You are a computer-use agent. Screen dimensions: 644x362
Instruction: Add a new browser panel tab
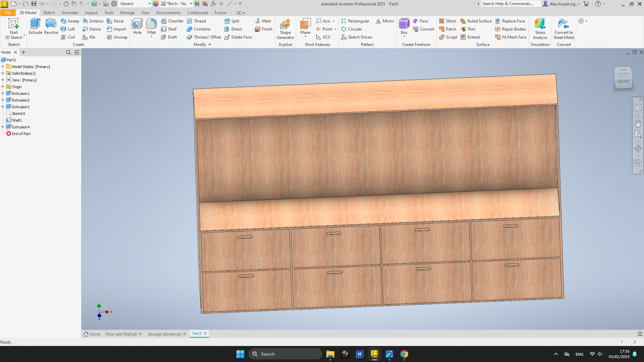[x=23, y=52]
